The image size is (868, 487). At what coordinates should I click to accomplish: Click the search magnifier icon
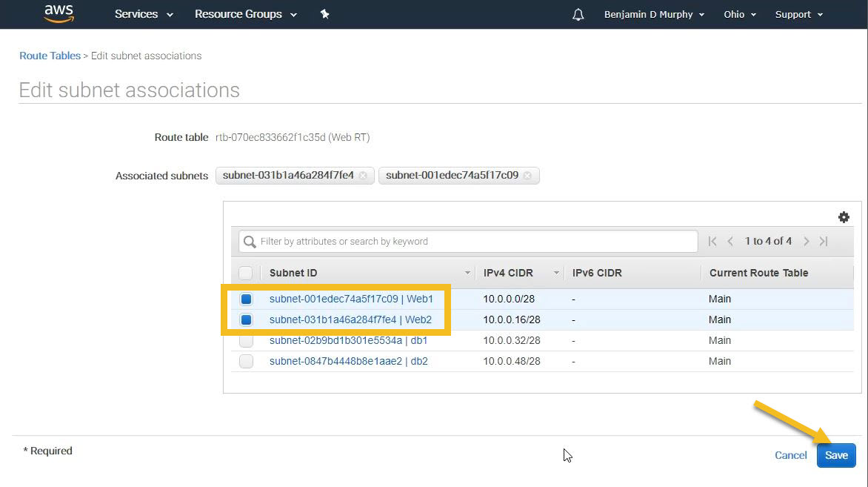pyautogui.click(x=250, y=242)
